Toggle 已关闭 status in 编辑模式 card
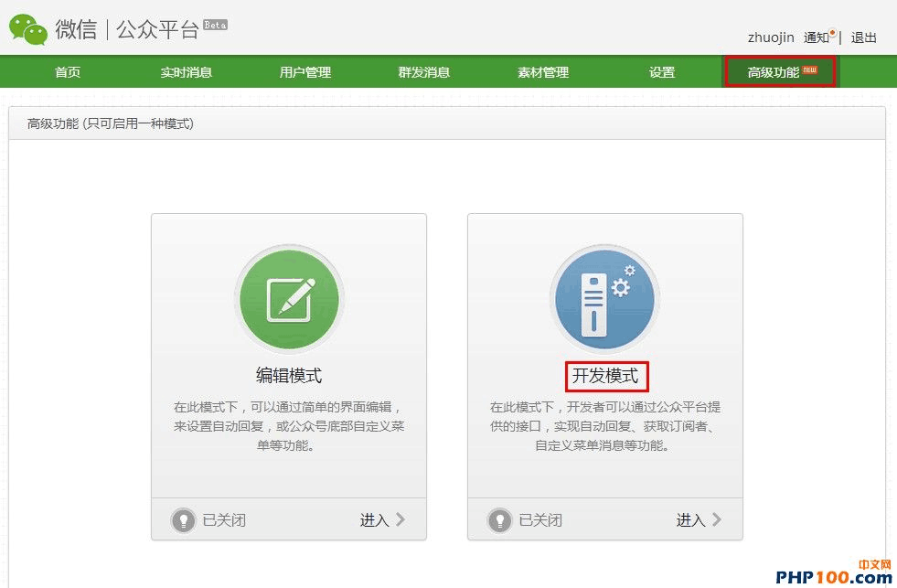Image resolution: width=897 pixels, height=588 pixels. 224,520
